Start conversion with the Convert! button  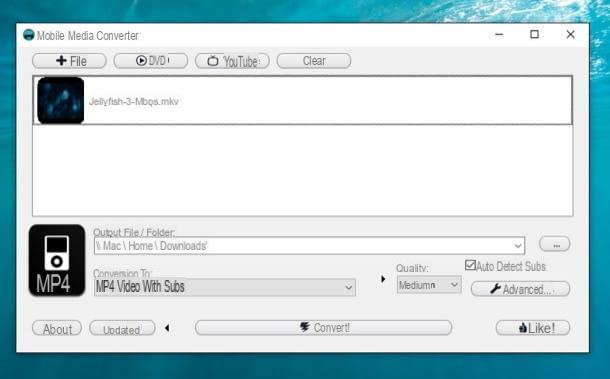point(324,328)
